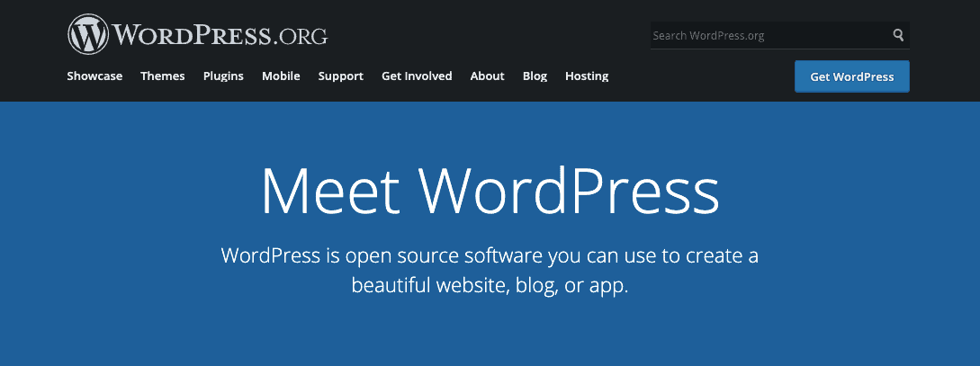Viewport: 980px width, 366px height.
Task: Go to the Blog page
Action: (x=535, y=76)
